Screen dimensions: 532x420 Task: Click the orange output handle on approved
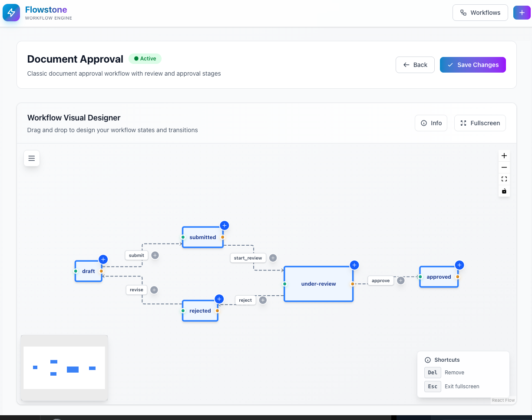(458, 277)
